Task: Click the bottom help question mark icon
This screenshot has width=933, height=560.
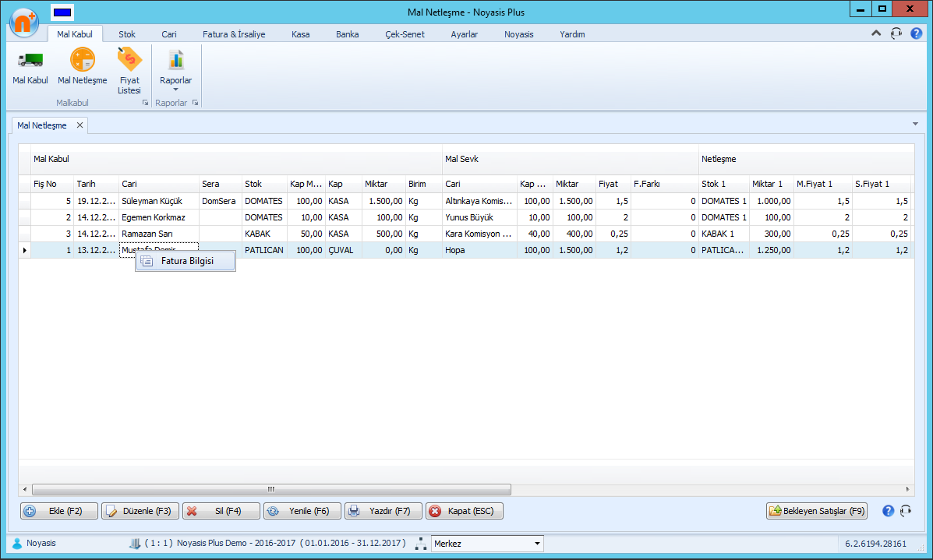Action: [888, 511]
